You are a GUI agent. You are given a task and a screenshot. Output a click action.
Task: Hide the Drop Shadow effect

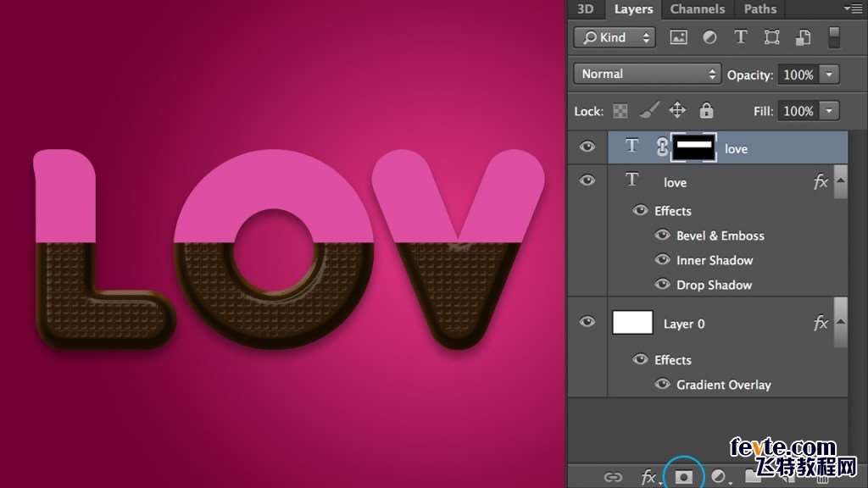(x=662, y=285)
